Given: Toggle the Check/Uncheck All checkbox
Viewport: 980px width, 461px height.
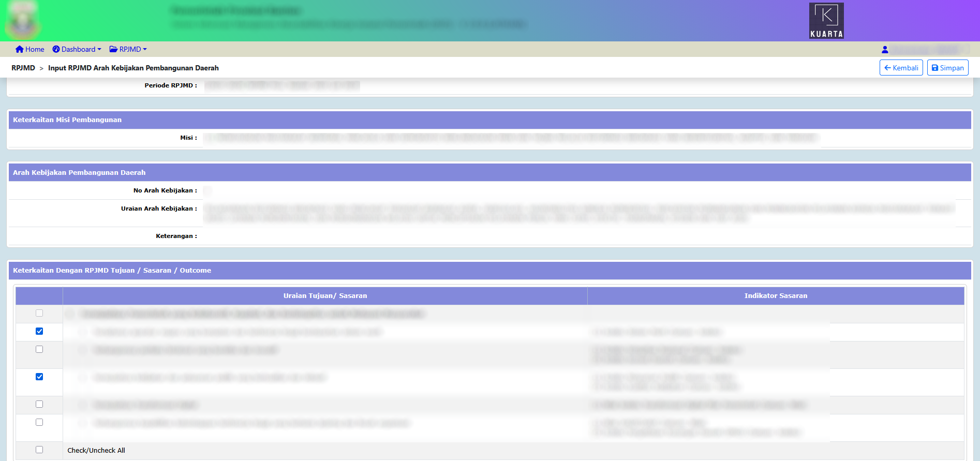Looking at the screenshot, I should pyautogui.click(x=39, y=450).
